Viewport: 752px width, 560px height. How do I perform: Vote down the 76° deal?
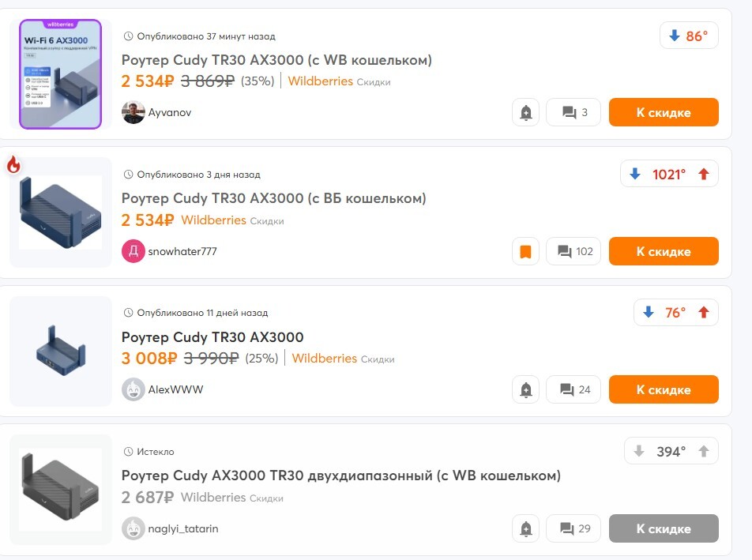click(x=649, y=313)
